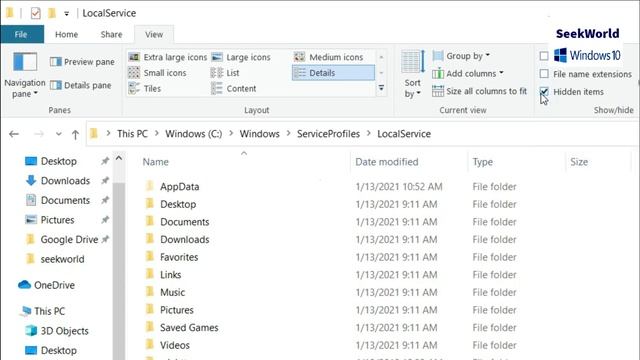Image resolution: width=640 pixels, height=360 pixels.
Task: Open the Add columns dropdown
Action: (x=468, y=73)
